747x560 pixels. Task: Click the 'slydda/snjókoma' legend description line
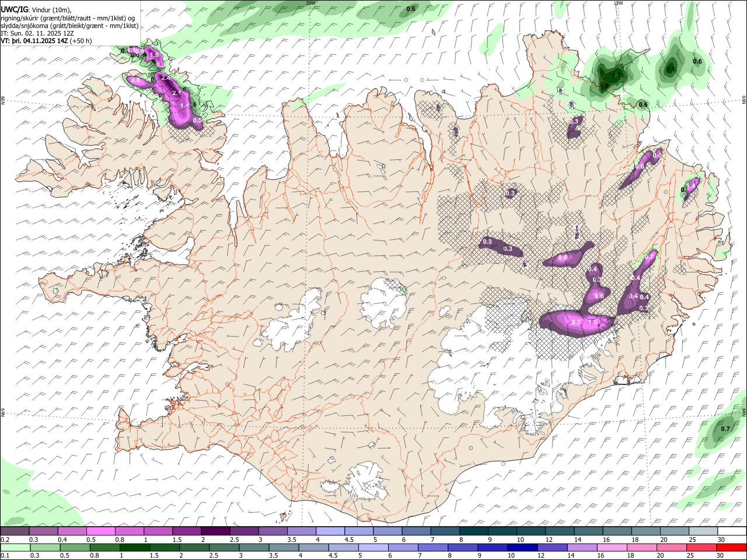click(x=69, y=26)
